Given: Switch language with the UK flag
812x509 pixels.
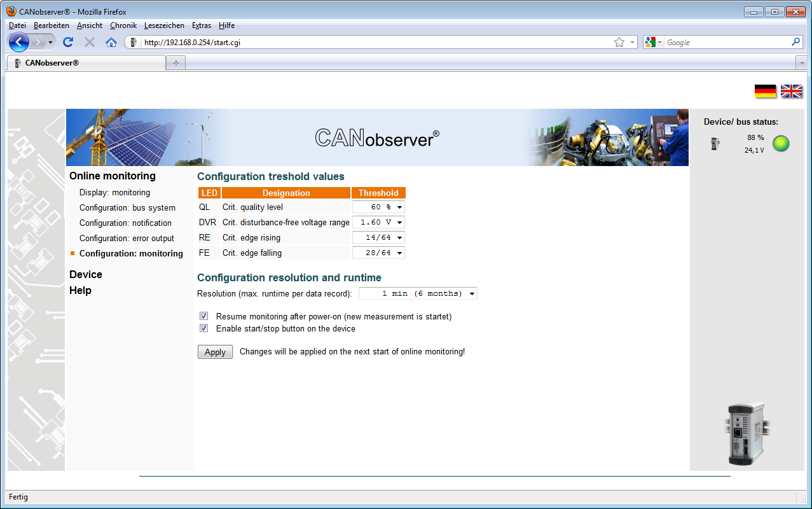Looking at the screenshot, I should point(792,92).
